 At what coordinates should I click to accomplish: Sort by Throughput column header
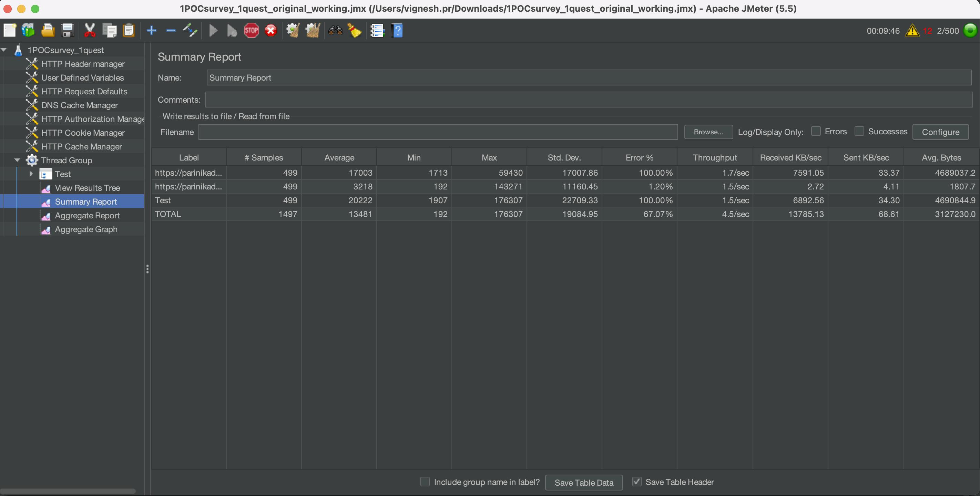coord(715,157)
